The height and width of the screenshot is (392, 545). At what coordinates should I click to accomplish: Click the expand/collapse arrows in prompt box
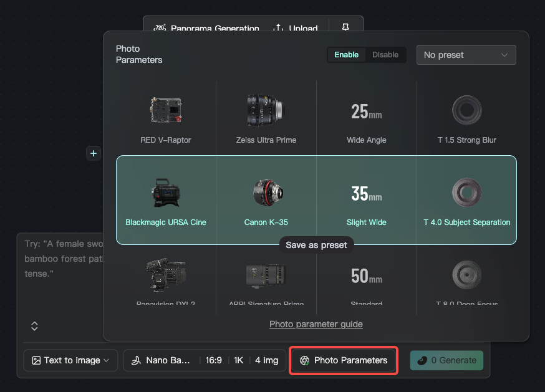click(34, 326)
